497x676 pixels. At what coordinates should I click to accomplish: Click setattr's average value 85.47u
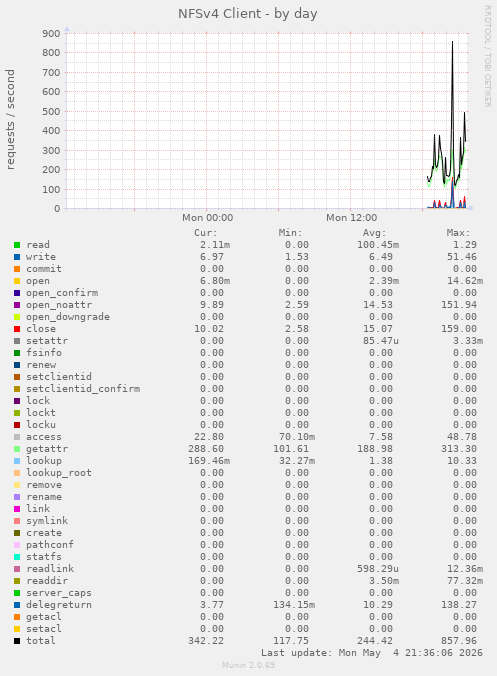click(x=381, y=341)
